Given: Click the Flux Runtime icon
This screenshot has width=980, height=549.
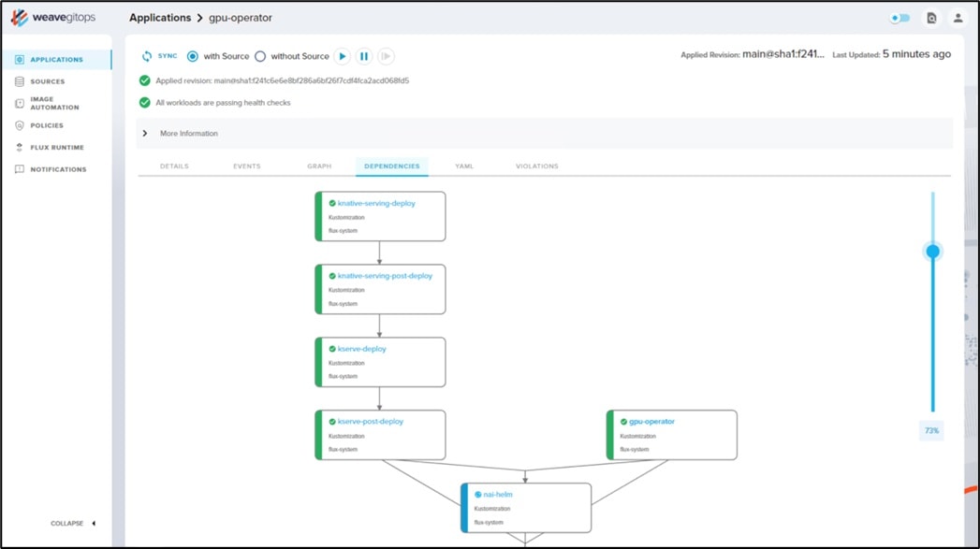Looking at the screenshot, I should click(x=20, y=148).
